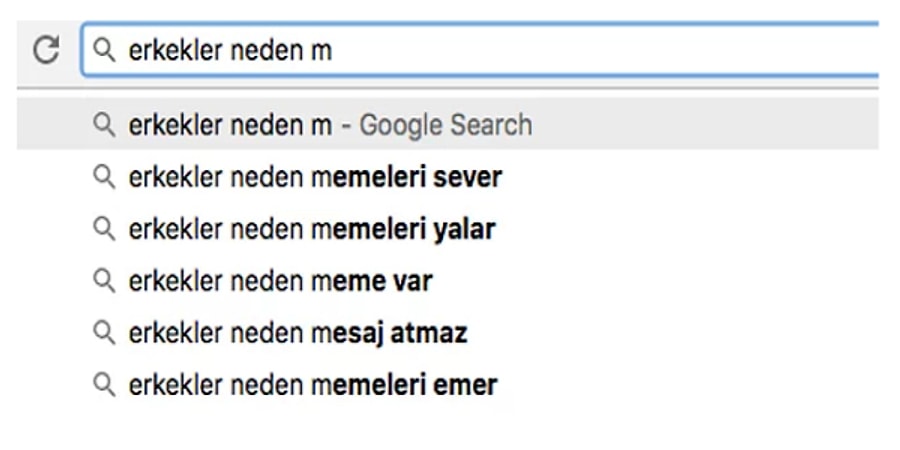Select the suggestion "erkekler neden memeleri sever"
Viewport: 900px width, 450px height.
pyautogui.click(x=315, y=178)
